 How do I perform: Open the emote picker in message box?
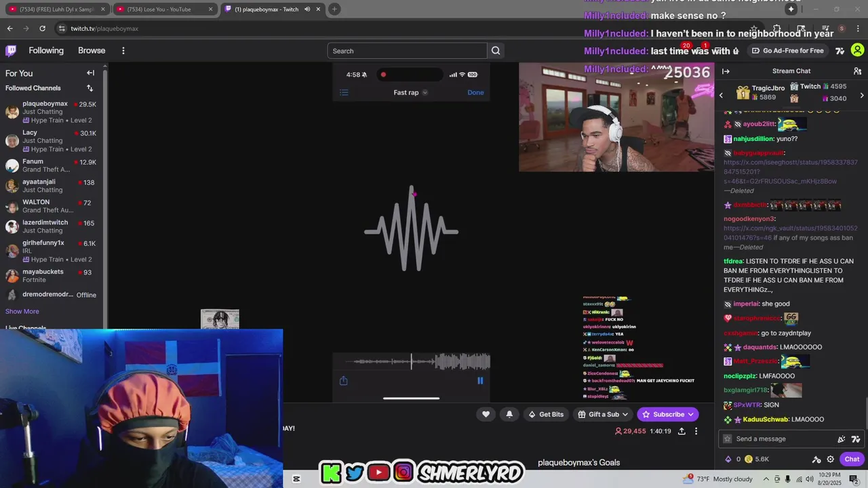pos(842,439)
